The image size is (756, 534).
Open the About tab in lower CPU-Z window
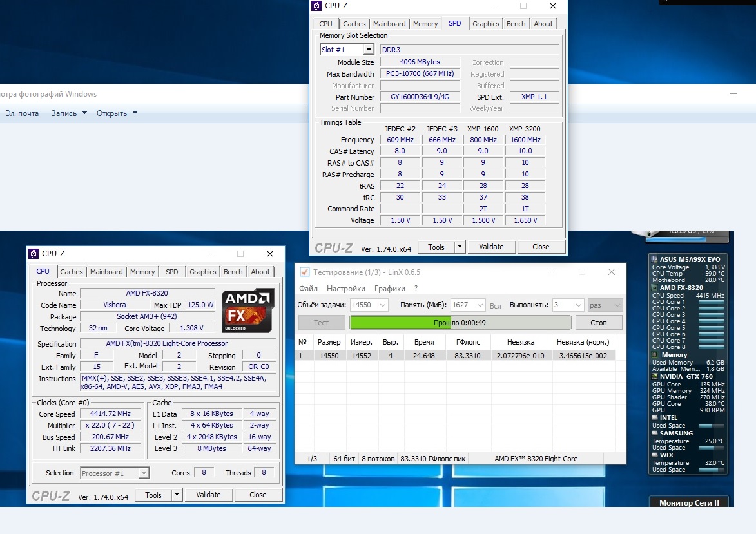point(260,272)
